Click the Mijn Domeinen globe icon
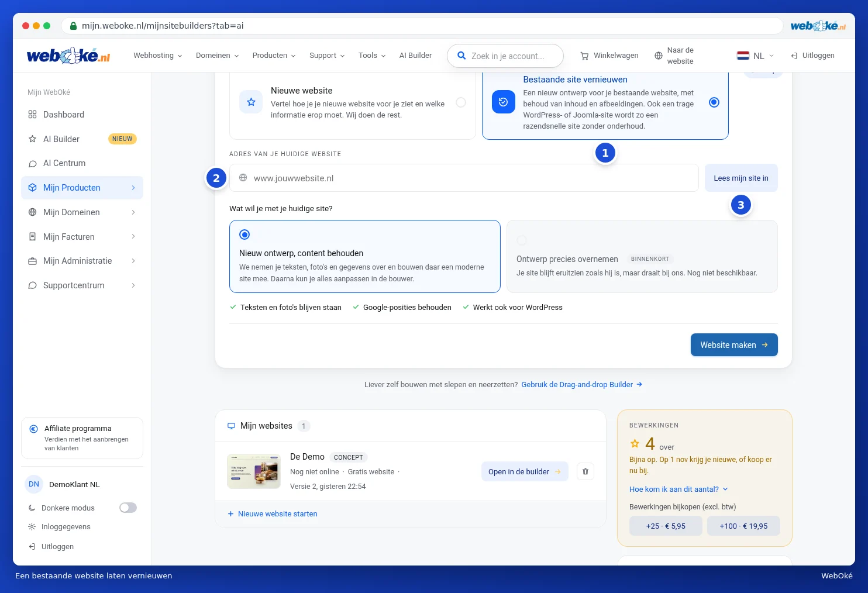The image size is (868, 593). click(33, 212)
